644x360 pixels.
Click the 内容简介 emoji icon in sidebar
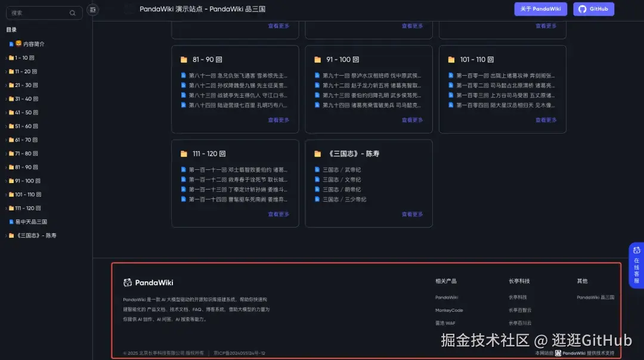click(18, 44)
